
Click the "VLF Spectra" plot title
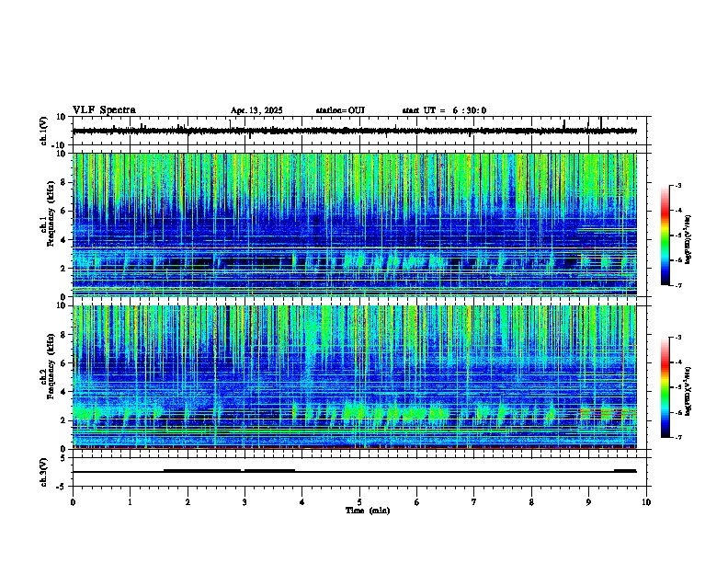coord(104,110)
